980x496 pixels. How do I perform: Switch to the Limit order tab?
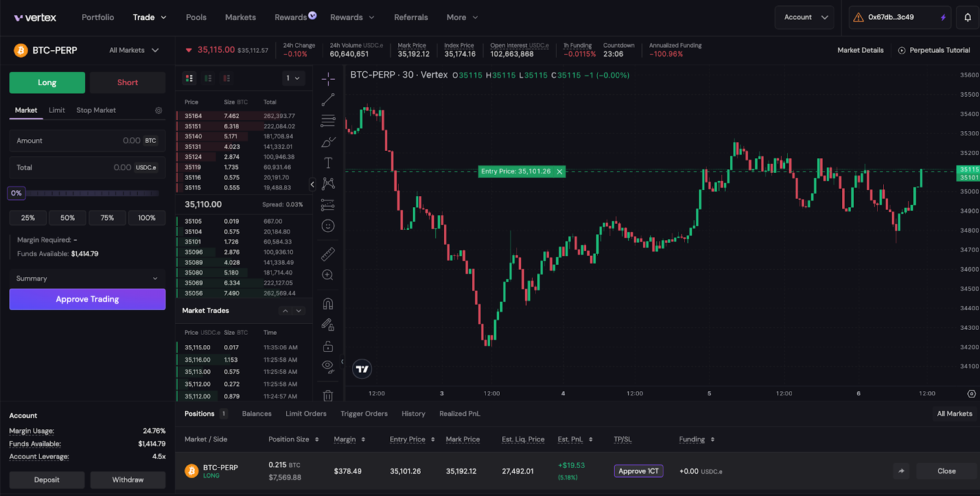[57, 110]
